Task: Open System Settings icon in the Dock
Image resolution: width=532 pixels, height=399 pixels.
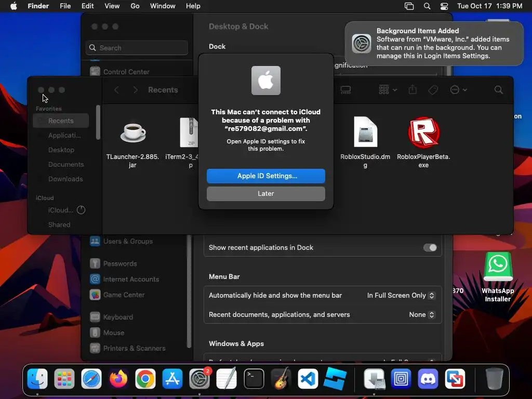Action: click(x=199, y=378)
